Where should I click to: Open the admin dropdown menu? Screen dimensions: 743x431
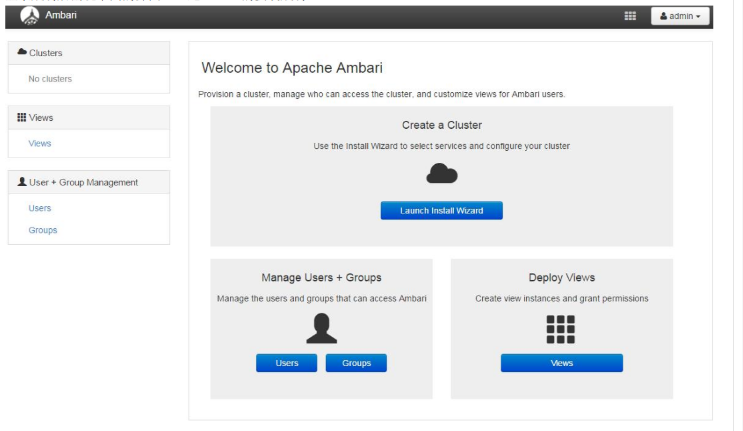pyautogui.click(x=681, y=16)
